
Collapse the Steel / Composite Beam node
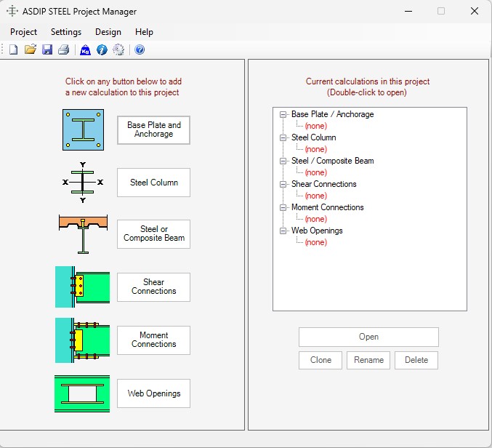[x=283, y=161]
